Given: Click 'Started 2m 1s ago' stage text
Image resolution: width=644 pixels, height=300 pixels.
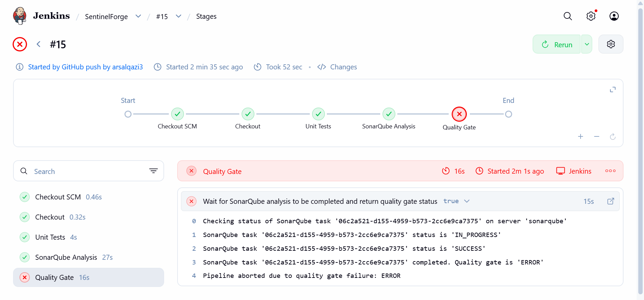Looking at the screenshot, I should pos(515,171).
